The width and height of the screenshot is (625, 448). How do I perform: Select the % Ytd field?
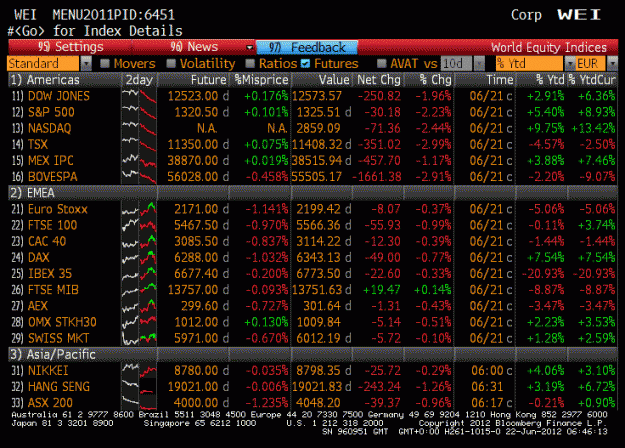530,63
